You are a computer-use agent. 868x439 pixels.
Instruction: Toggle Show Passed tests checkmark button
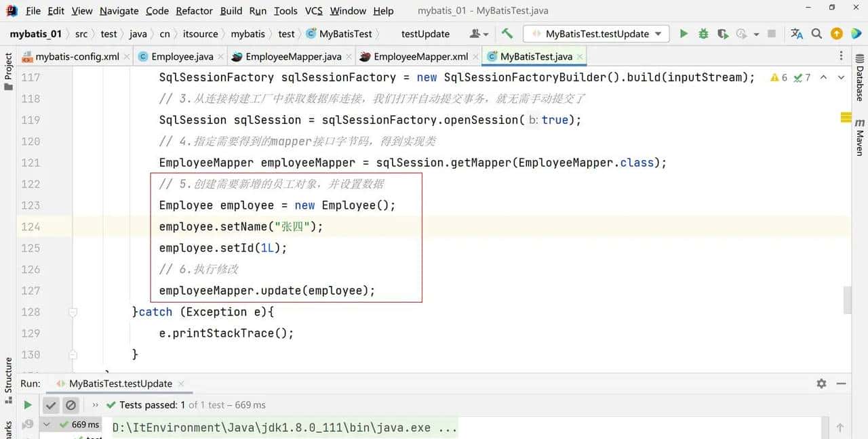(x=51, y=405)
